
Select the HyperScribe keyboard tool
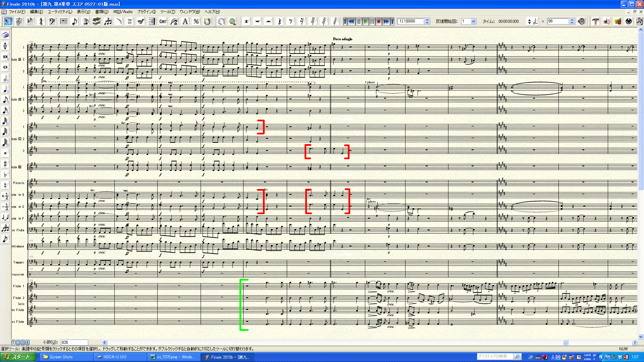coord(97,21)
